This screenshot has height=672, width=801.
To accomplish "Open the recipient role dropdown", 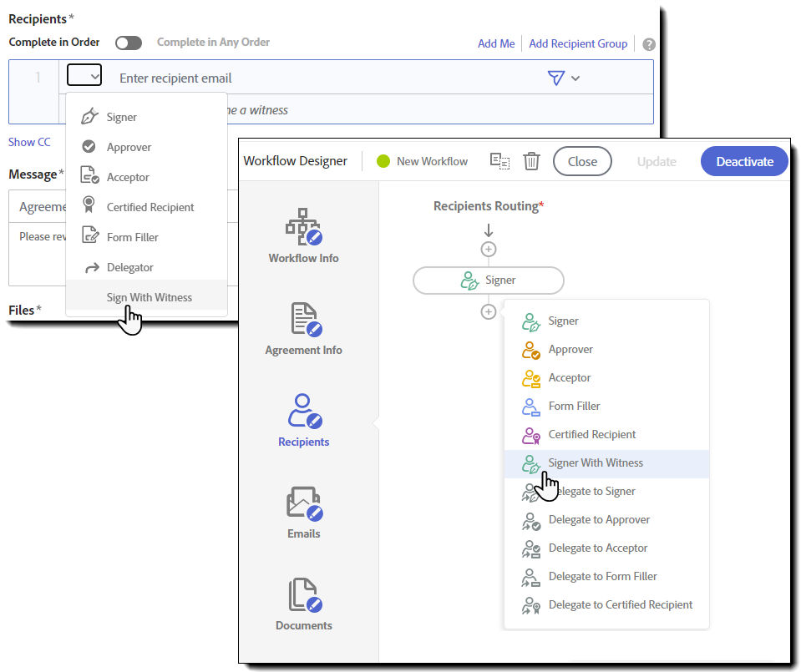I will 84,75.
